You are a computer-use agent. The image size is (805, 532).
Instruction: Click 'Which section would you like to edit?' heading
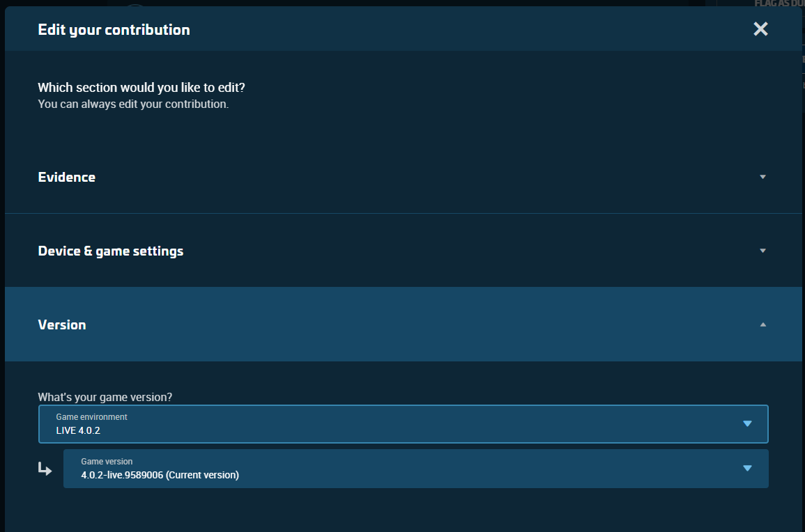click(141, 88)
